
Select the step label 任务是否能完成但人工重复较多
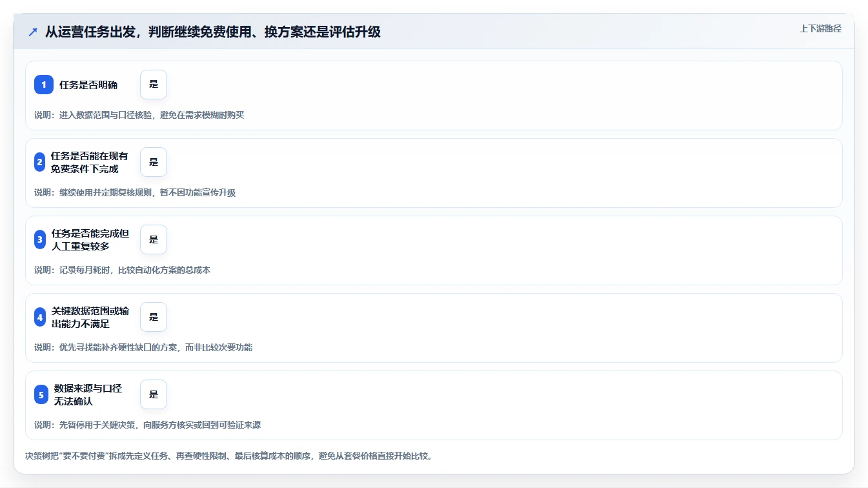point(90,239)
